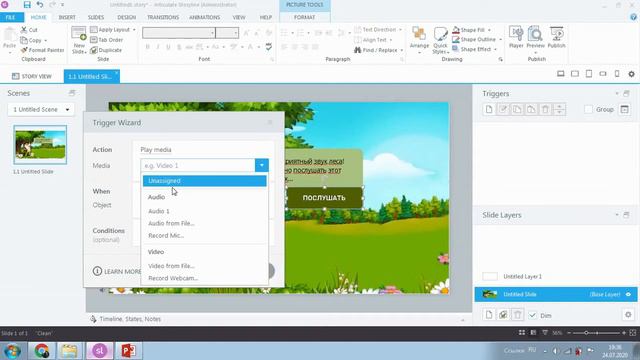This screenshot has height=360, width=640.
Task: Toggle the Dim checkbox for layers
Action: tap(532, 315)
